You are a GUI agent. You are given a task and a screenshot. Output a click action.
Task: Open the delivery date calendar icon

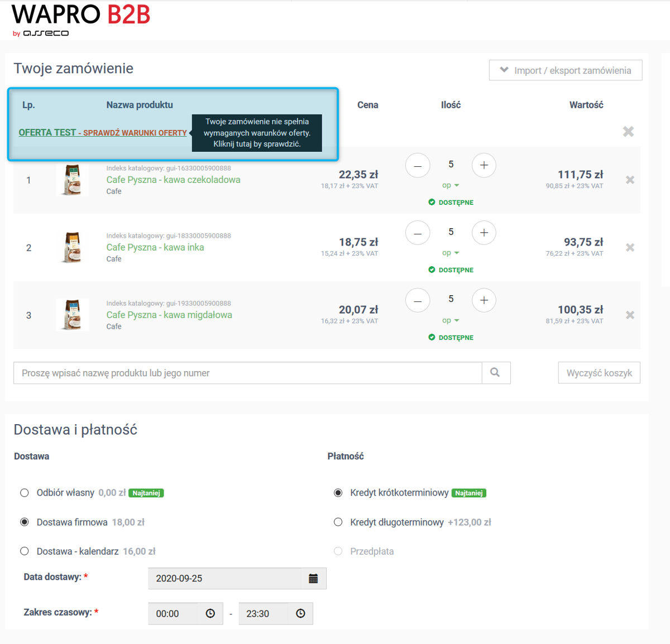click(x=313, y=579)
